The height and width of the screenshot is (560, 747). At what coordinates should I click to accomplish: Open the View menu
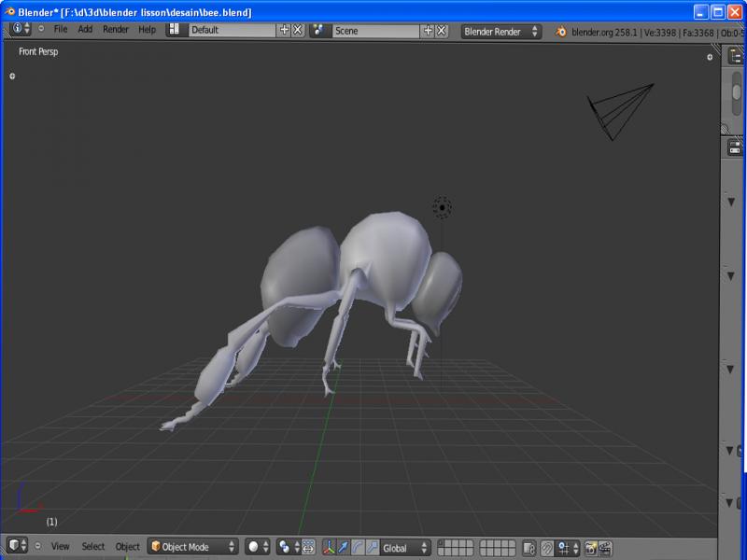click(x=61, y=546)
